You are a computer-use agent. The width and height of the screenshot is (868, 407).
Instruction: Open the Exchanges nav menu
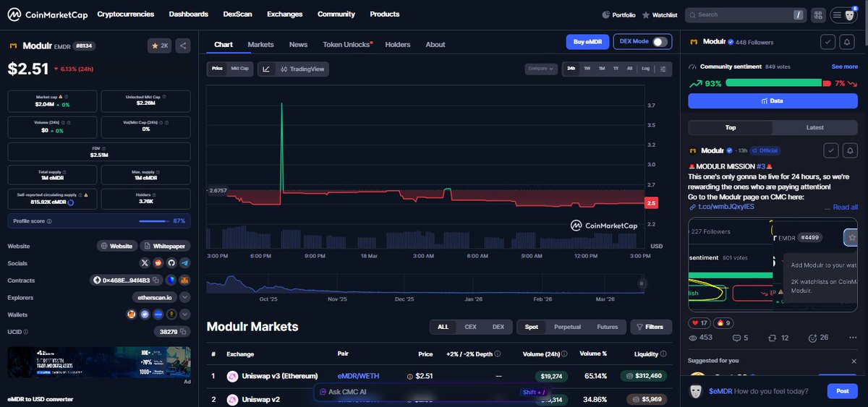pyautogui.click(x=284, y=14)
